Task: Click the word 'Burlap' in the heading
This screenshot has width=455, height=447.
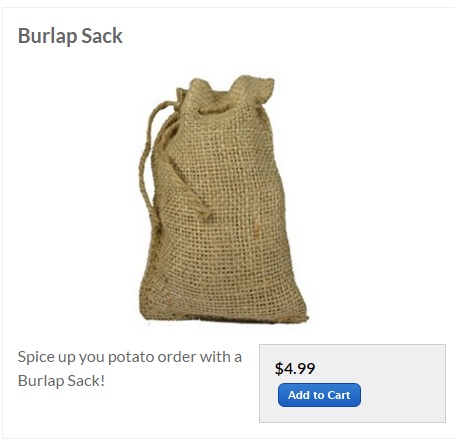Action: [x=47, y=36]
